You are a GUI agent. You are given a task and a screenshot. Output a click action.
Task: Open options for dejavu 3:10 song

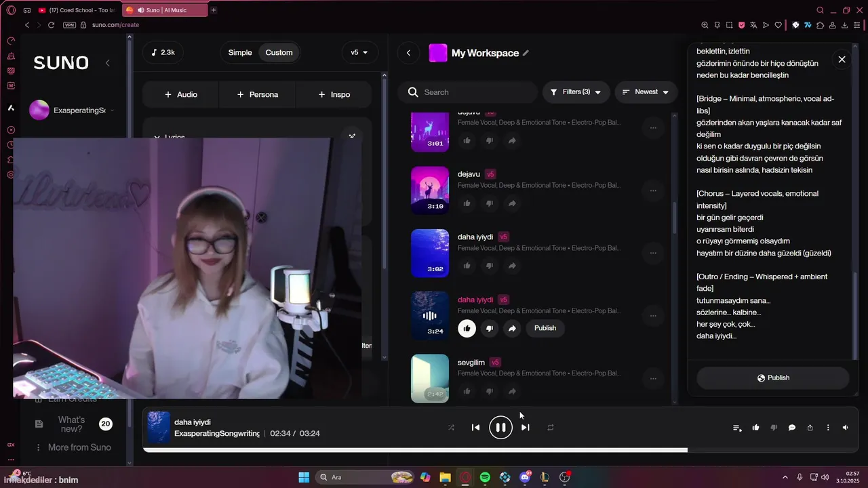[x=653, y=190]
